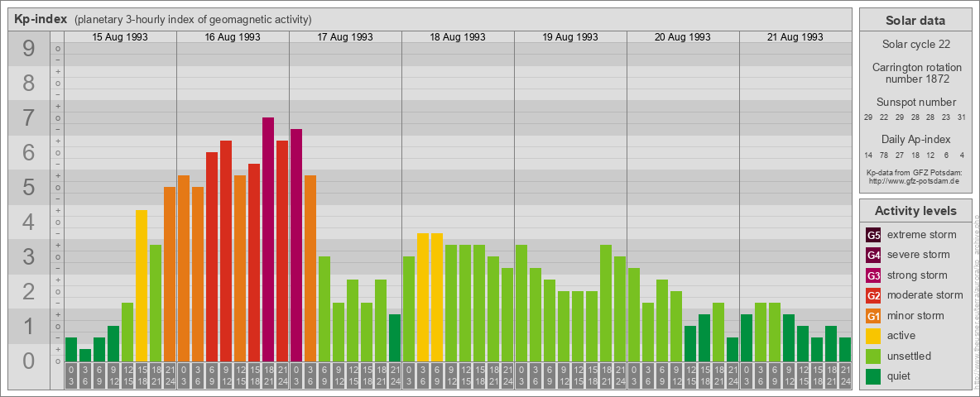Click the yellow 3-6 bar on 18 Aug

pos(422,298)
